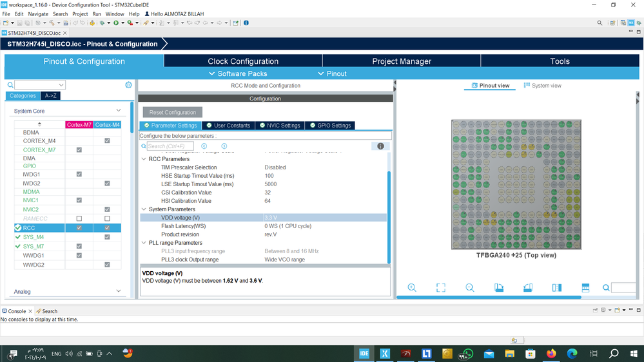Toggle Cortex-M4 checkbox for NVIC2

(107, 209)
